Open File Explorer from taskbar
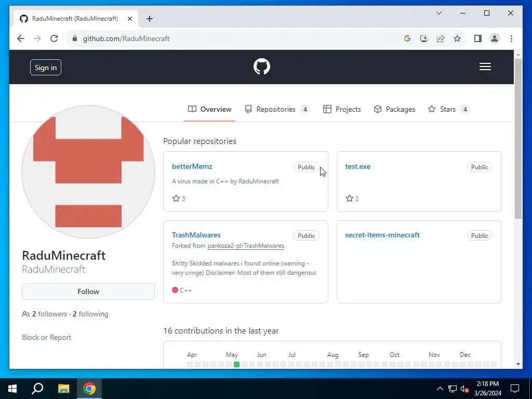532x399 pixels. point(63,389)
